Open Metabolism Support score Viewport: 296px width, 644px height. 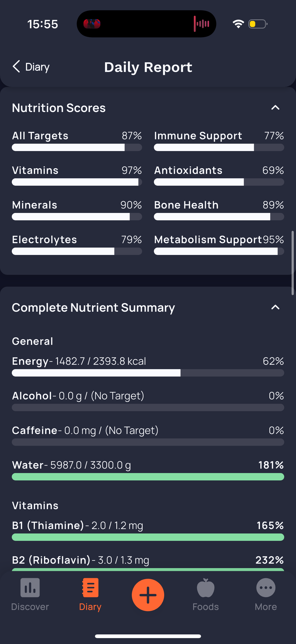click(219, 244)
